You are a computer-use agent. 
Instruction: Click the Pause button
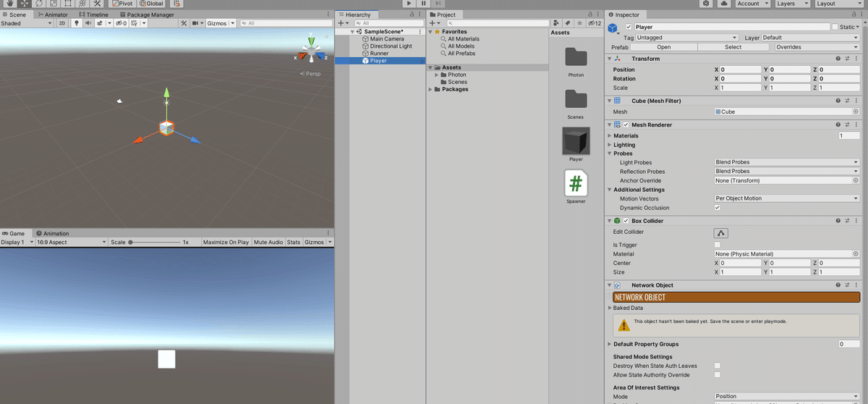pyautogui.click(x=424, y=4)
